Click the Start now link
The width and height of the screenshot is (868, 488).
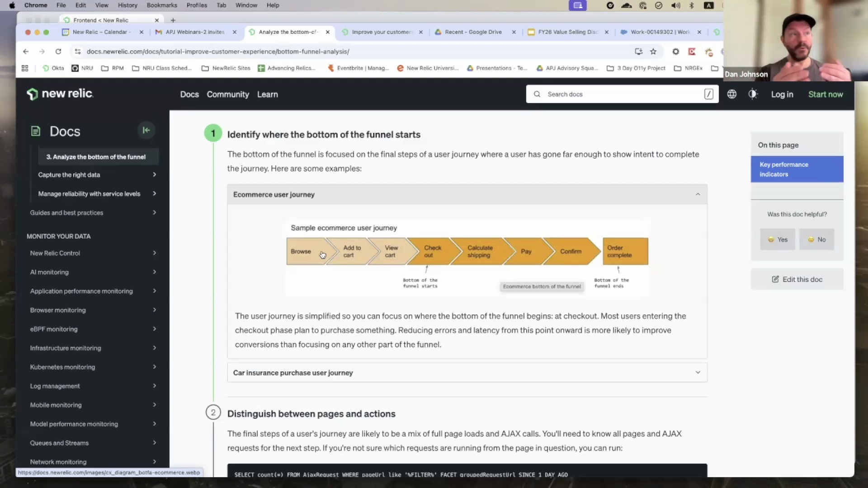point(826,94)
